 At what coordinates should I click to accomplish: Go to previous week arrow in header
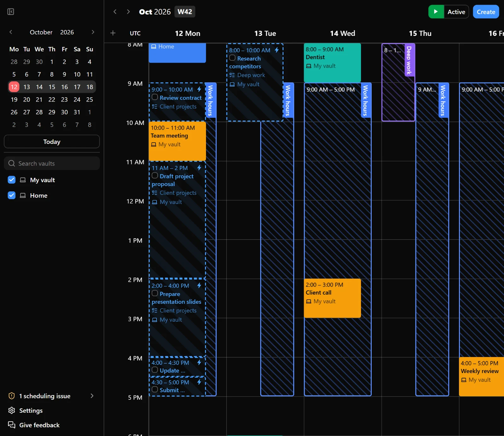click(x=115, y=12)
